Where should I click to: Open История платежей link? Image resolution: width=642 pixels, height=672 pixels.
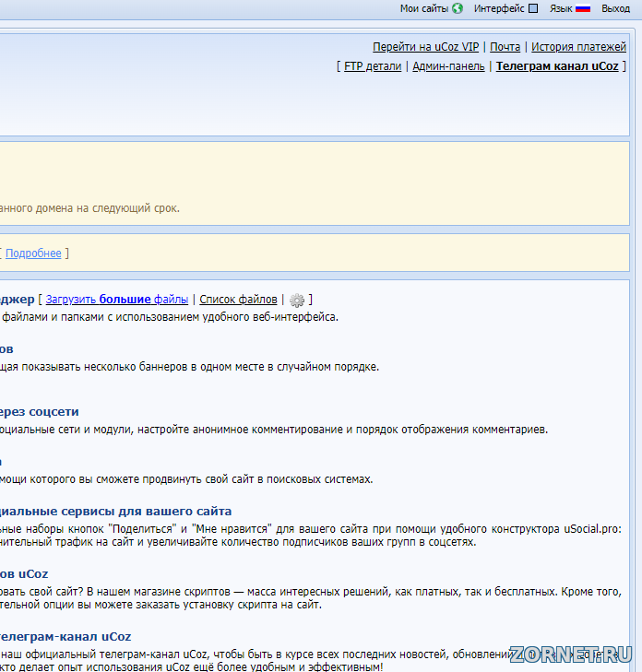[x=578, y=47]
